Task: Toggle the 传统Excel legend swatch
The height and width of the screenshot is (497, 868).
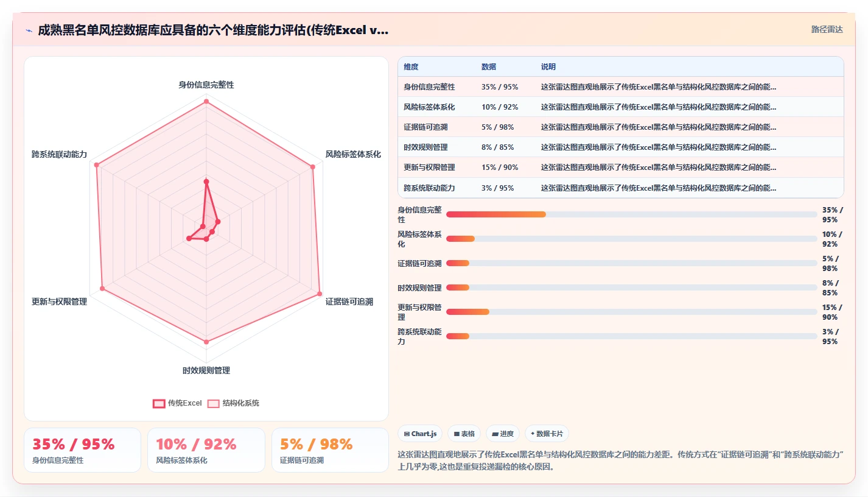Action: pyautogui.click(x=159, y=403)
